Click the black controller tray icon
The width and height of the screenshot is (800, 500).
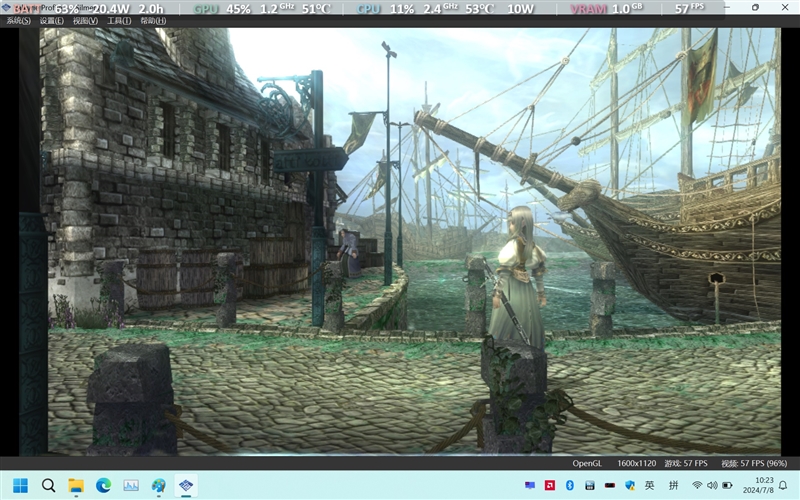(610, 485)
